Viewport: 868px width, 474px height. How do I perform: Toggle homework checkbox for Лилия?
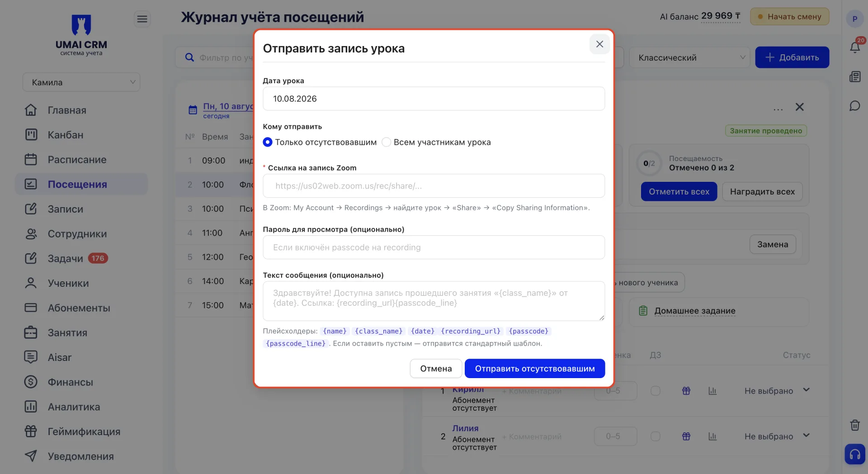point(655,436)
